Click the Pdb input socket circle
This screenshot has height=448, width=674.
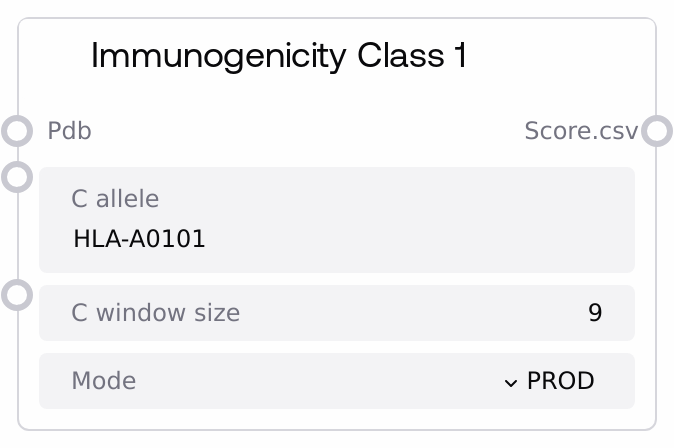coord(18,131)
